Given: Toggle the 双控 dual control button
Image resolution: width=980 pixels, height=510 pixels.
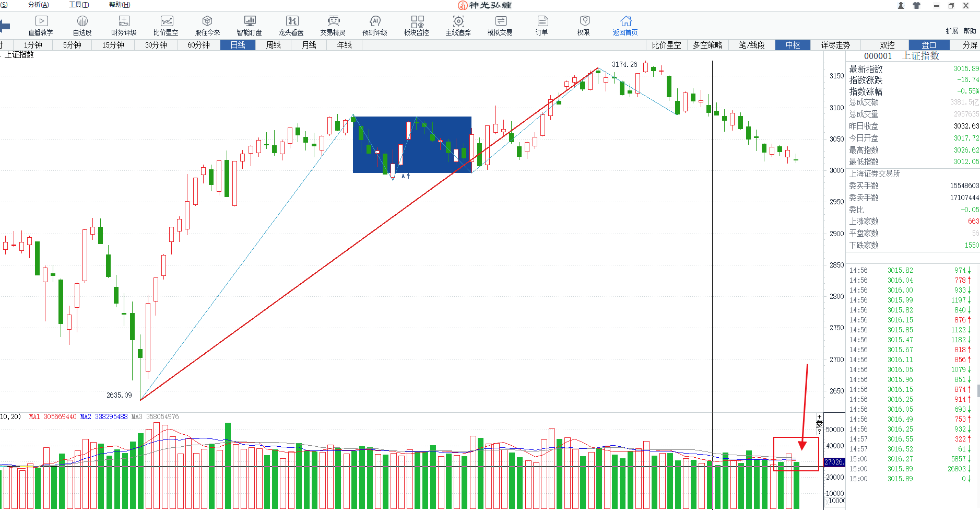Looking at the screenshot, I should point(887,45).
